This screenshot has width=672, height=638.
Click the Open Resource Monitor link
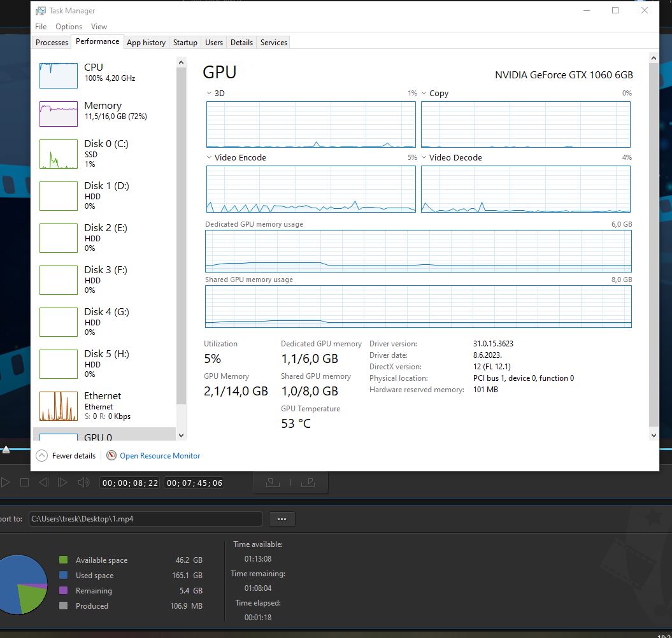(x=160, y=456)
